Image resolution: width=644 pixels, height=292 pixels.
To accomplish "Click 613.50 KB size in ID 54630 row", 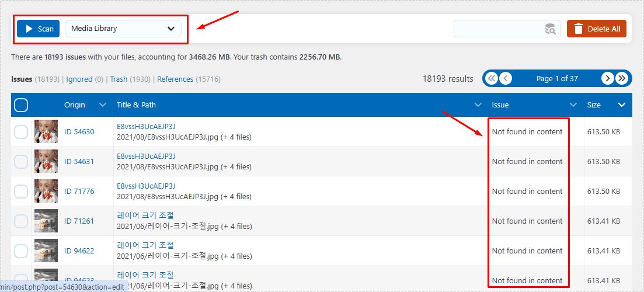I will click(x=604, y=132).
